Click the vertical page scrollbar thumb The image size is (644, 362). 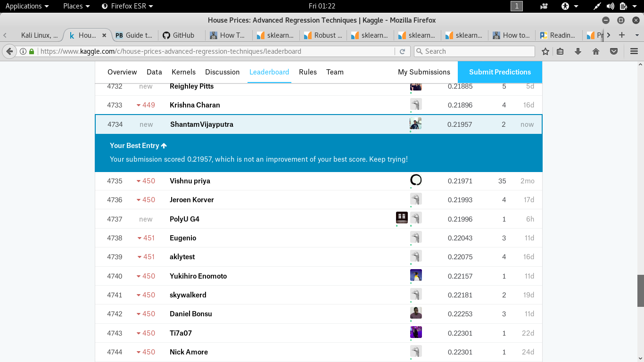[640, 291]
